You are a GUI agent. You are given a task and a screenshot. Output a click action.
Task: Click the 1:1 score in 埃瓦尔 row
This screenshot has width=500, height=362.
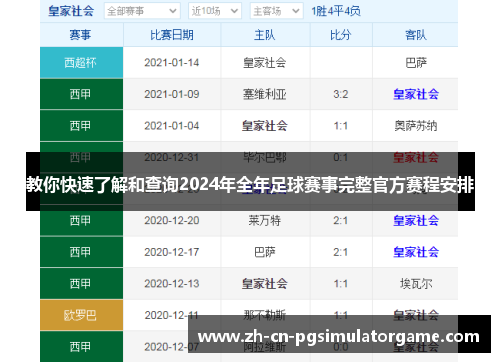(341, 284)
